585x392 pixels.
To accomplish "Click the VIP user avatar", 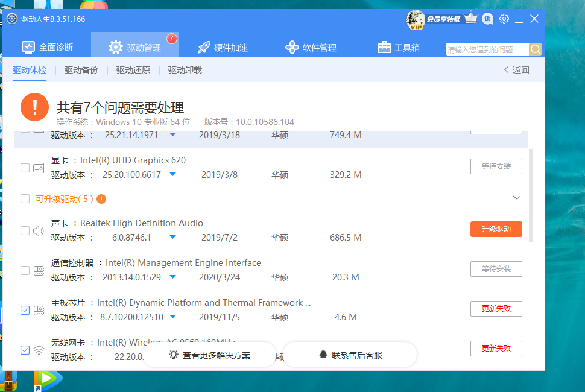I will pos(416,20).
